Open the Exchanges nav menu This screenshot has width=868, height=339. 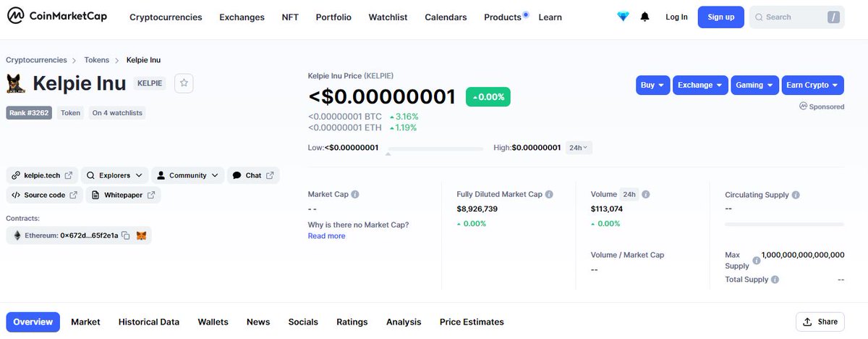click(x=242, y=17)
